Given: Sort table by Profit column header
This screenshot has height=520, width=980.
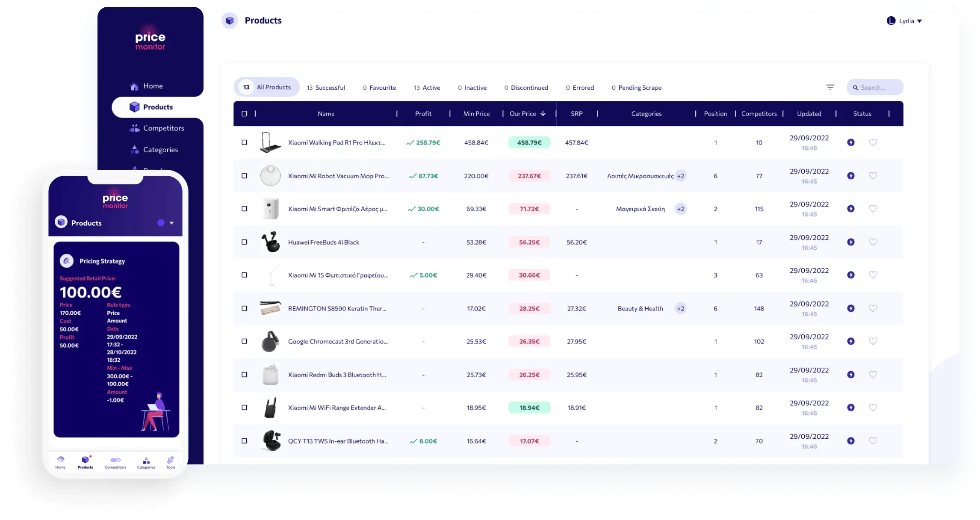Looking at the screenshot, I should tap(423, 114).
